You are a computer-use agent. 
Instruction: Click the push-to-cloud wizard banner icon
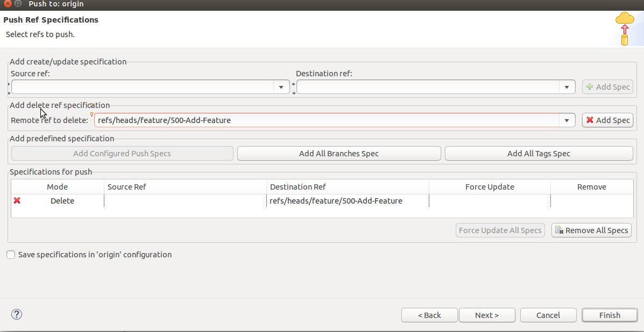point(625,28)
